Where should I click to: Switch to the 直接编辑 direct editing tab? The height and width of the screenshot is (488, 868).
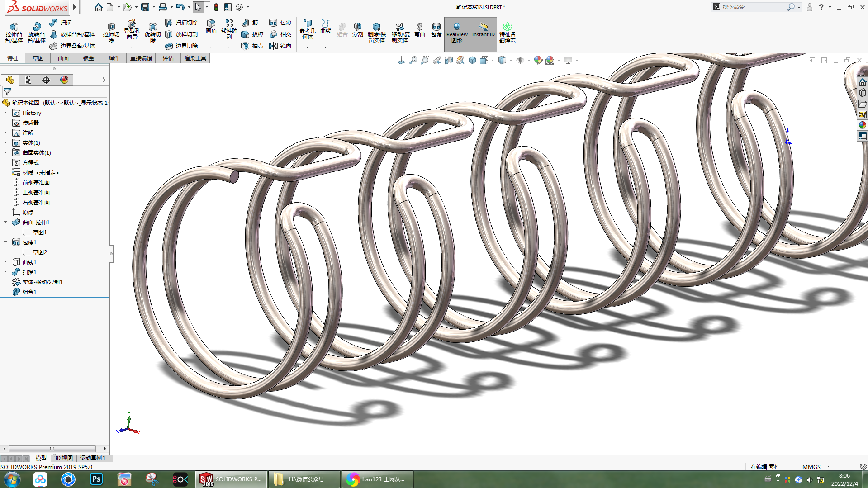pyautogui.click(x=141, y=58)
